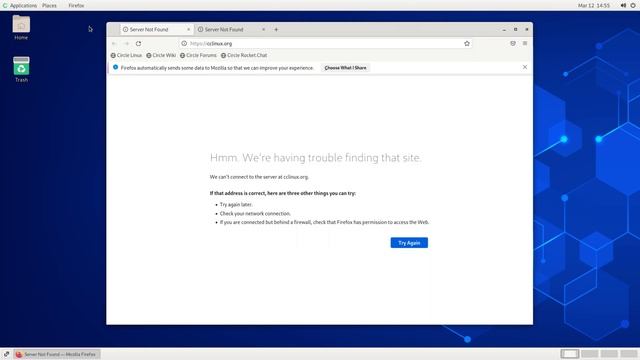Click the power icon in top panel
This screenshot has width=640, height=360.
pyautogui.click(x=633, y=5)
